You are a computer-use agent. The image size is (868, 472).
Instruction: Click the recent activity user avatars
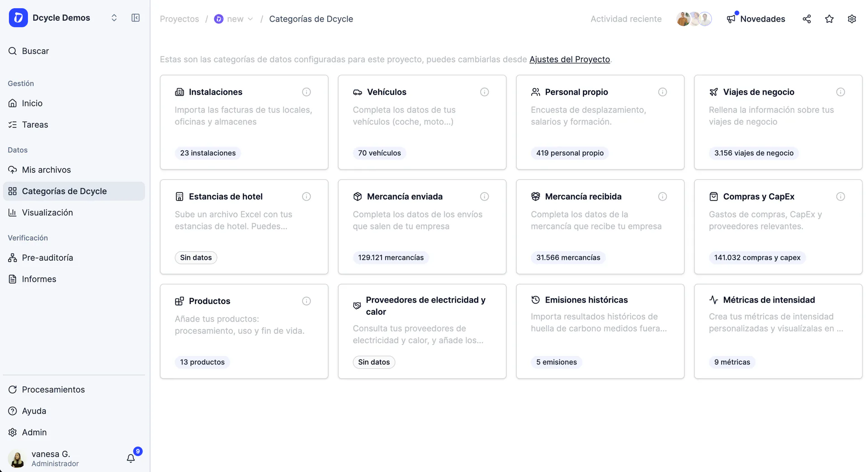(x=694, y=19)
